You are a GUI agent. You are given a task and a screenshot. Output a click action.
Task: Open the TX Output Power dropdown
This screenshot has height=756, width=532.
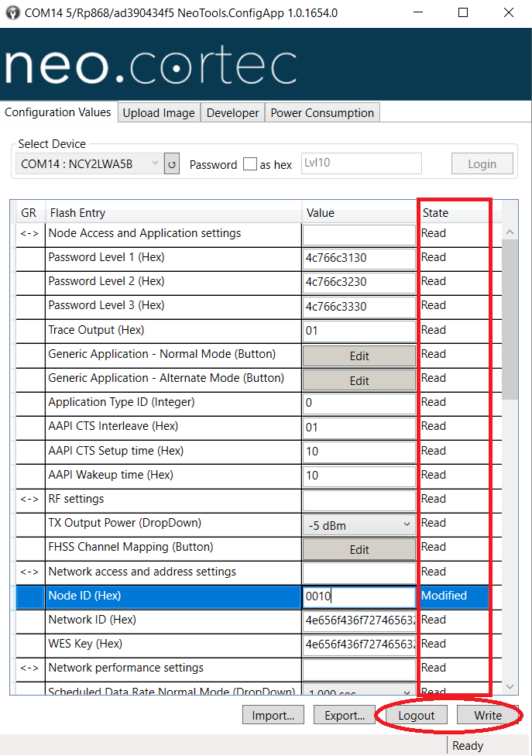point(359,525)
